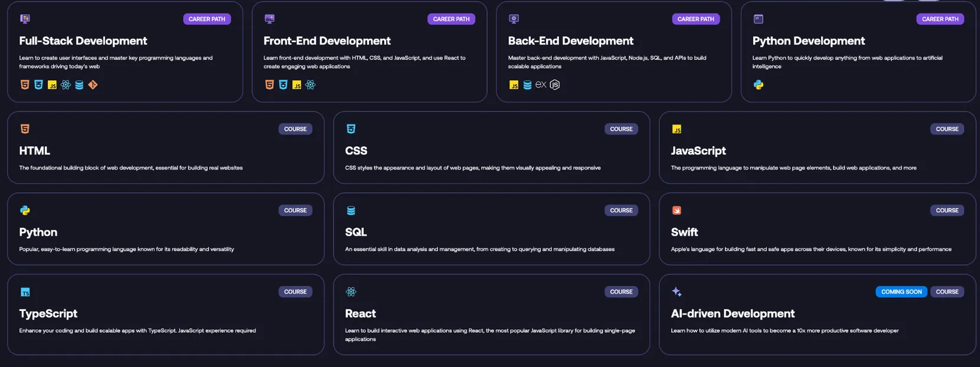Click the sparkle icon on the AI-driven Development card
980x367 pixels.
click(677, 291)
